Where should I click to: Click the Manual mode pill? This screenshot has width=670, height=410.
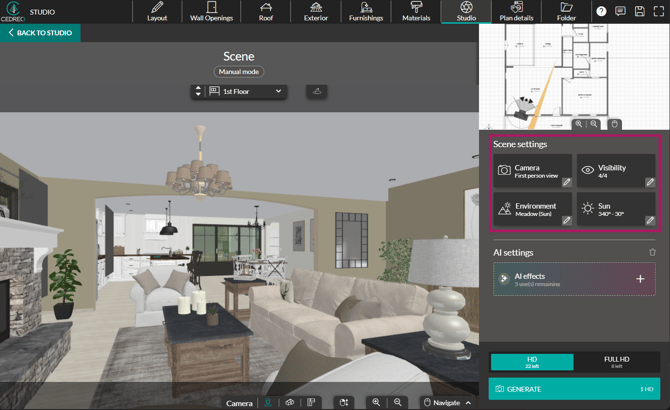coord(239,72)
